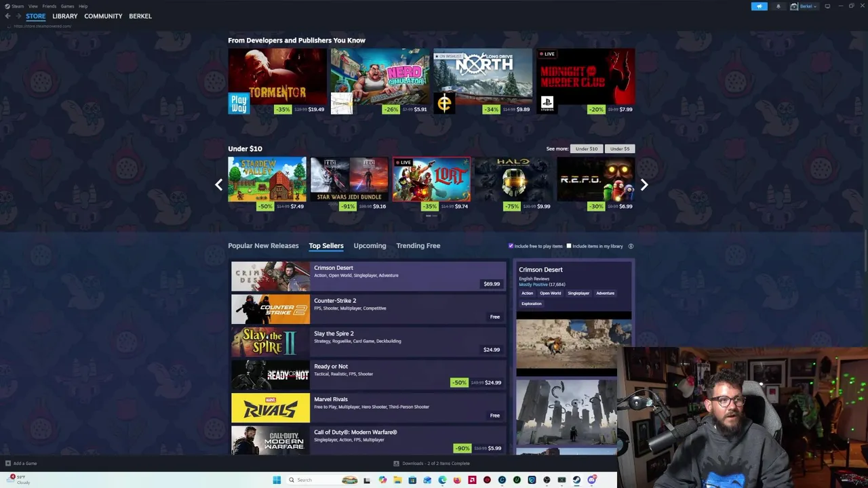Open the weather widget in taskbar
Image resolution: width=868 pixels, height=488 pixels.
click(x=19, y=479)
